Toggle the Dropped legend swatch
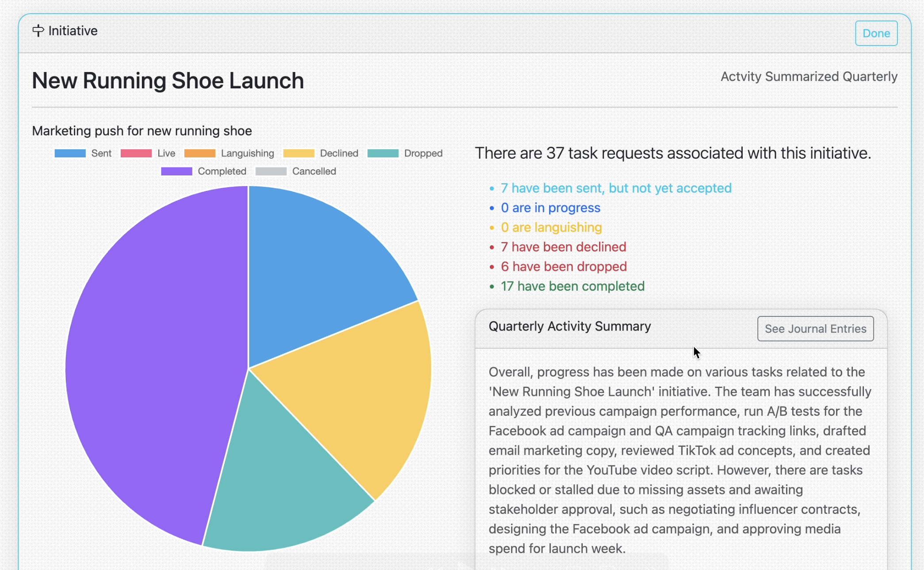 (x=383, y=153)
